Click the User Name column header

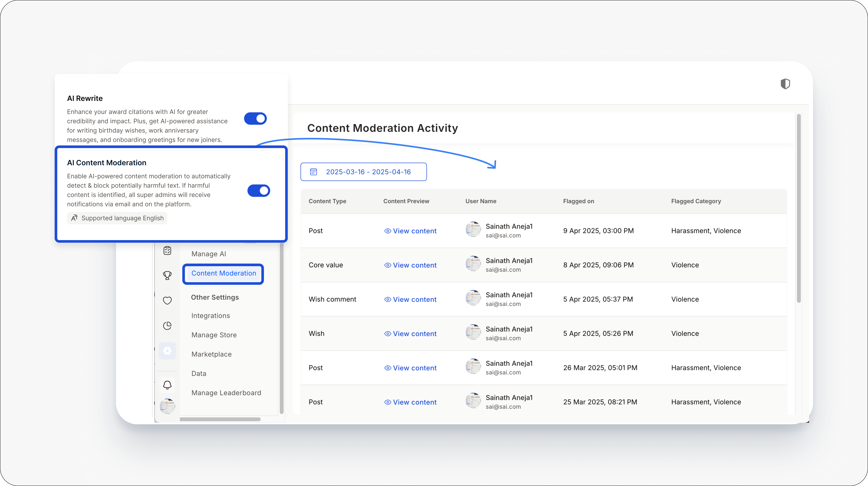click(x=481, y=201)
